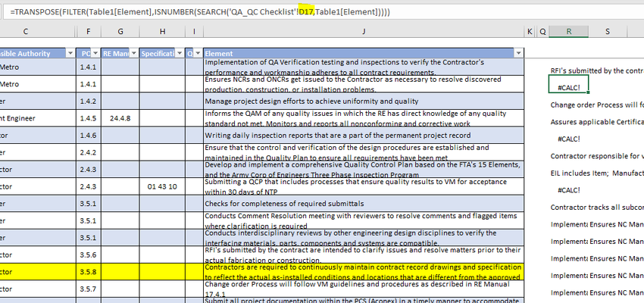The image size is (644, 303).
Task: Select column R header
Action: (x=569, y=31)
